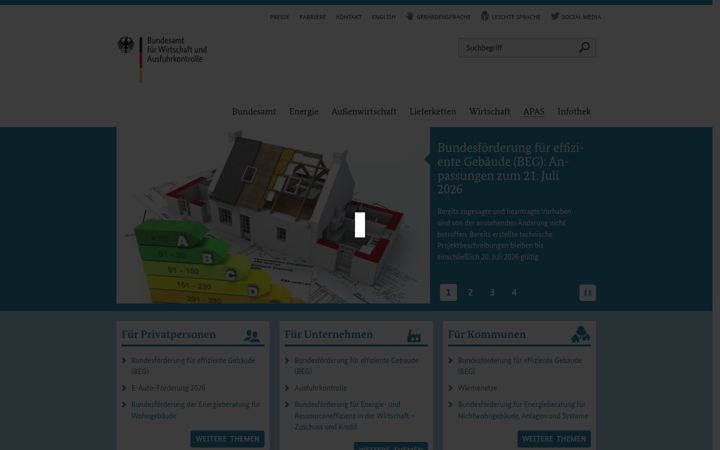Go to slide 1 of the slider

tap(448, 292)
